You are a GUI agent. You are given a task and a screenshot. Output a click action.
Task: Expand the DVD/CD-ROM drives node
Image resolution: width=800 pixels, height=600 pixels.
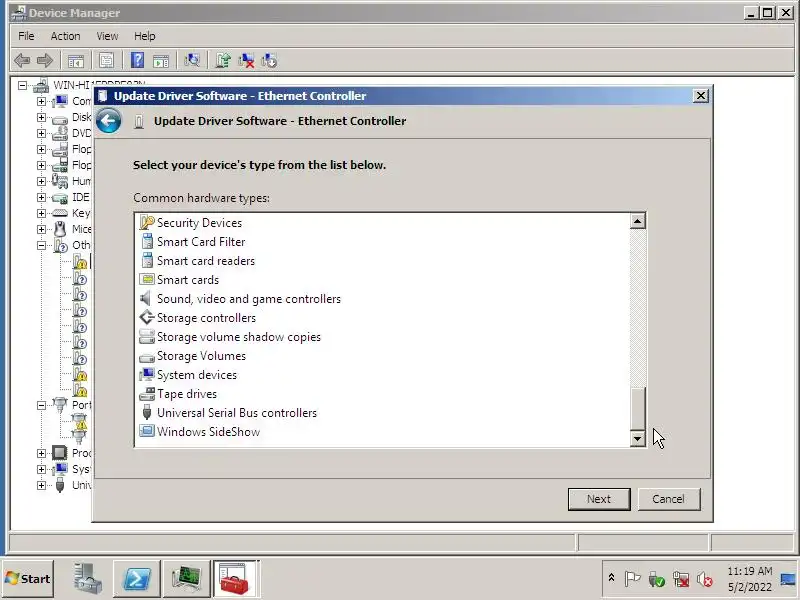pos(41,133)
